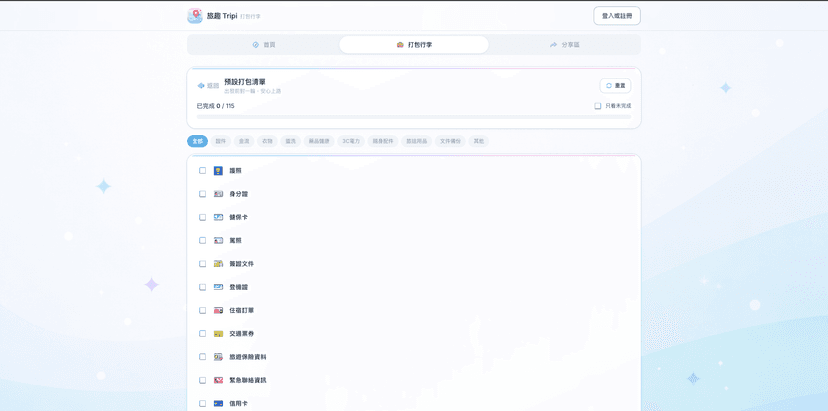Filter by the 隨身配件 category chip
The height and width of the screenshot is (411, 828).
[x=383, y=141]
